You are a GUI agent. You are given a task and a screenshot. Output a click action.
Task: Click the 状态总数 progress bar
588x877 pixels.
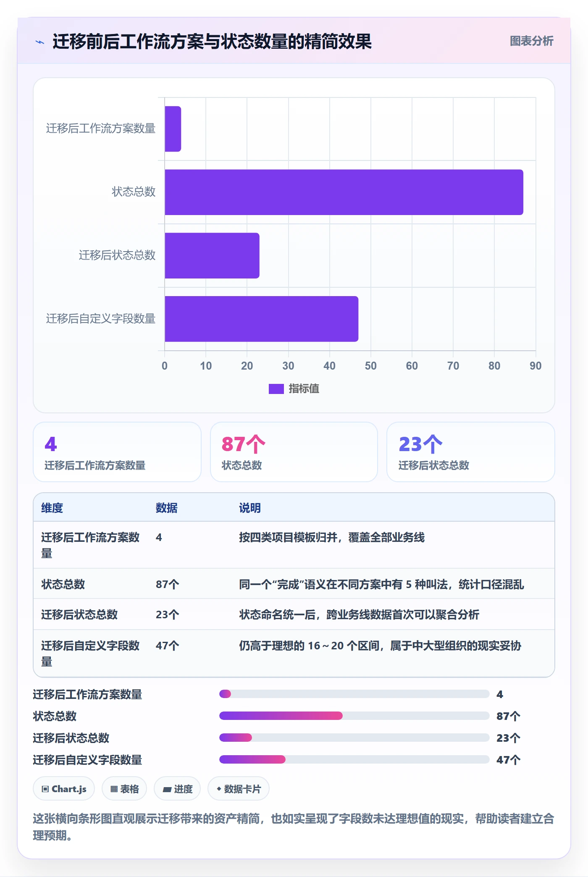tap(354, 716)
